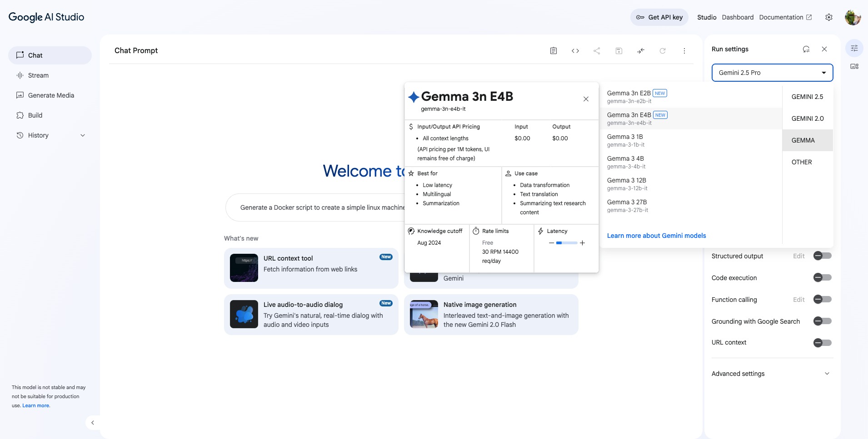868x439 pixels.
Task: Choose Gemma 3 12B model
Action: tap(691, 184)
